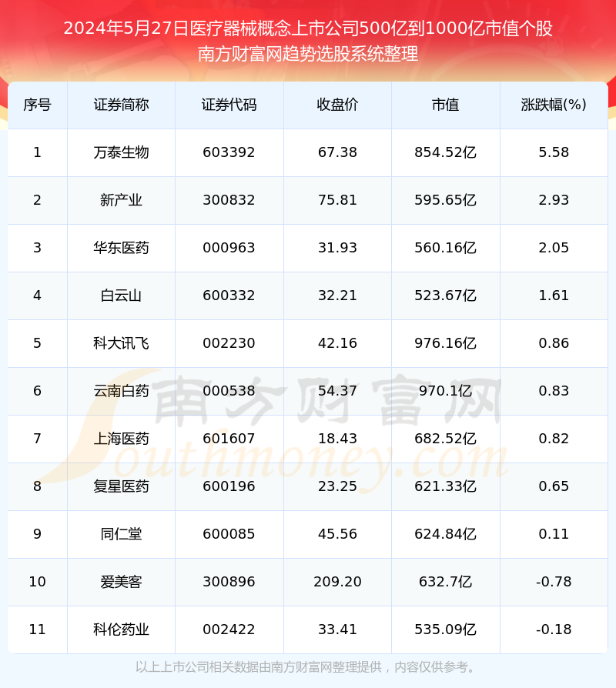The image size is (616, 688).
Task: Click market value 632.7亿
Action: tap(446, 582)
